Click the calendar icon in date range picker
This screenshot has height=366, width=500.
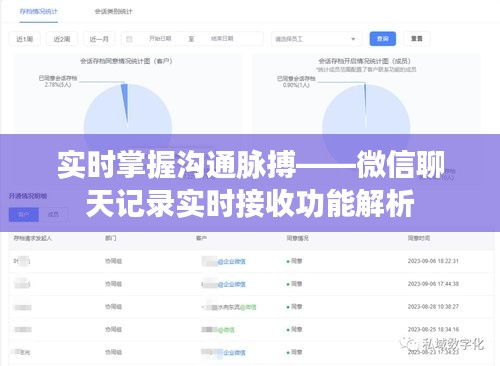click(129, 39)
